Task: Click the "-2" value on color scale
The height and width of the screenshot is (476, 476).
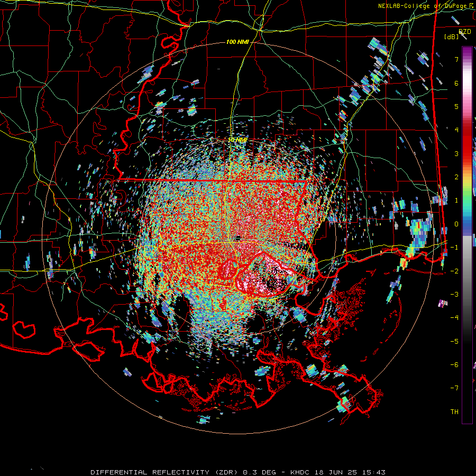Action: point(454,271)
